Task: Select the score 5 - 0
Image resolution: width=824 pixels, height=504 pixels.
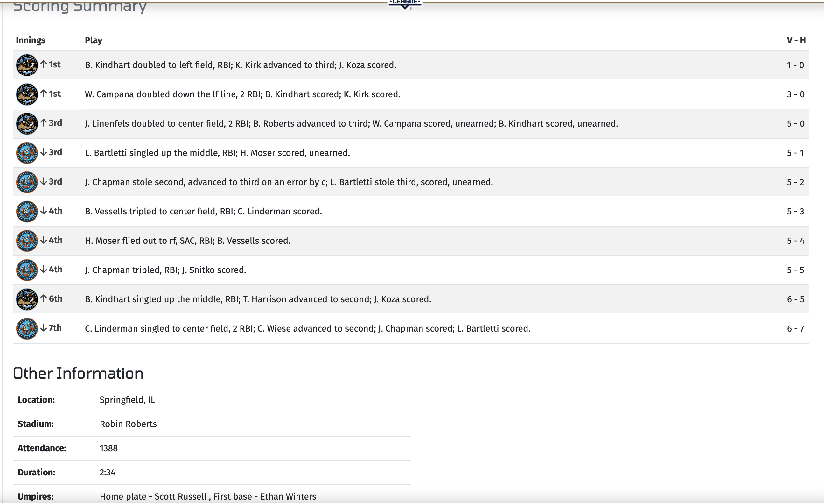Action: tap(795, 124)
